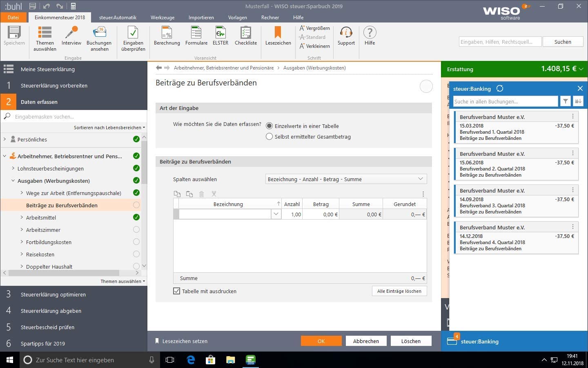Viewport: 588px width, 368px height.
Task: Uncheck 'Tabelle mit ausdrucken' checkbox
Action: click(177, 291)
